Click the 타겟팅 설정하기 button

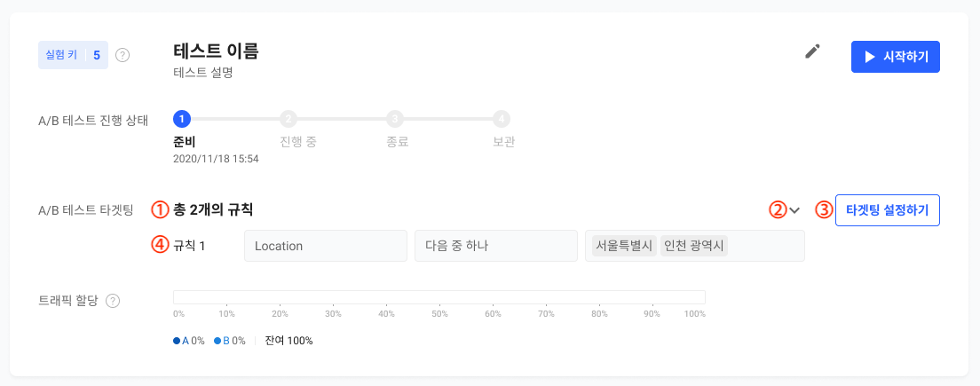888,210
